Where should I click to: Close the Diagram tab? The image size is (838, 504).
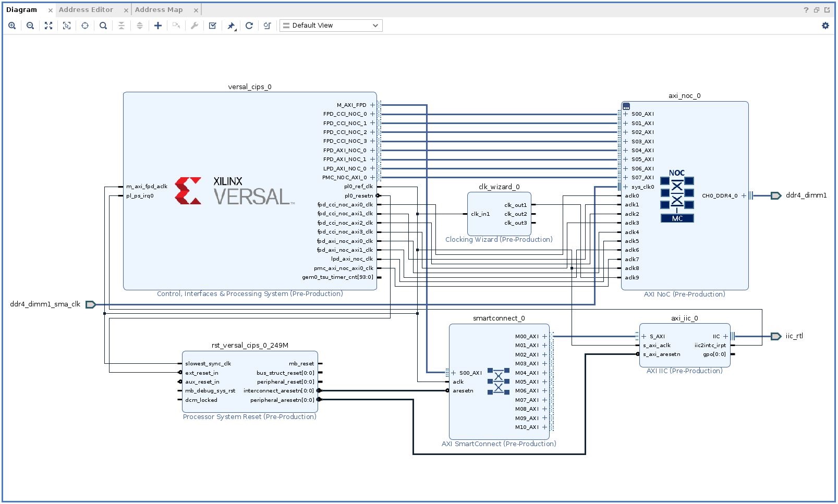point(51,10)
